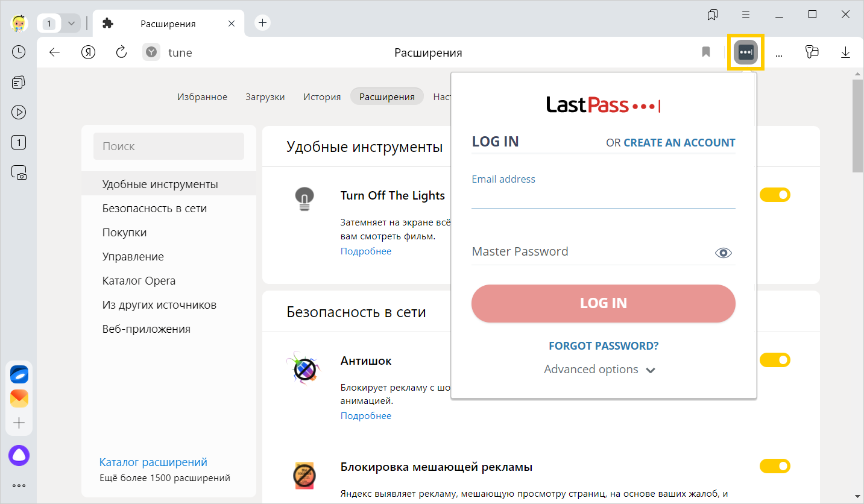
Task: Click the FORGOT PASSWORD? link
Action: [604, 346]
